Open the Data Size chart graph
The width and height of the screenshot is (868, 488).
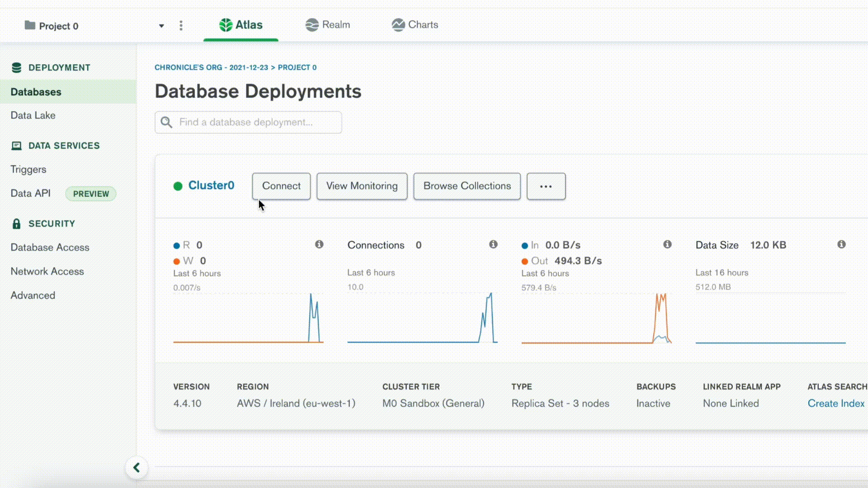770,318
